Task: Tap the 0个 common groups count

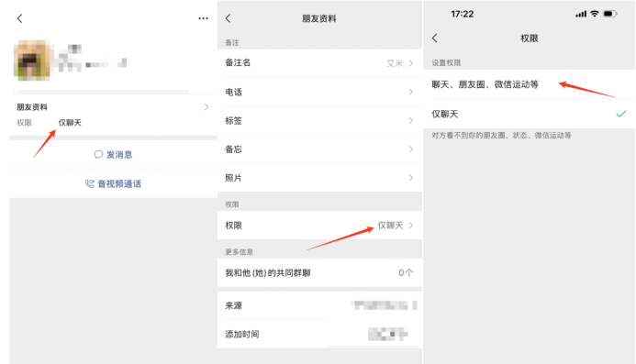Action: point(406,273)
